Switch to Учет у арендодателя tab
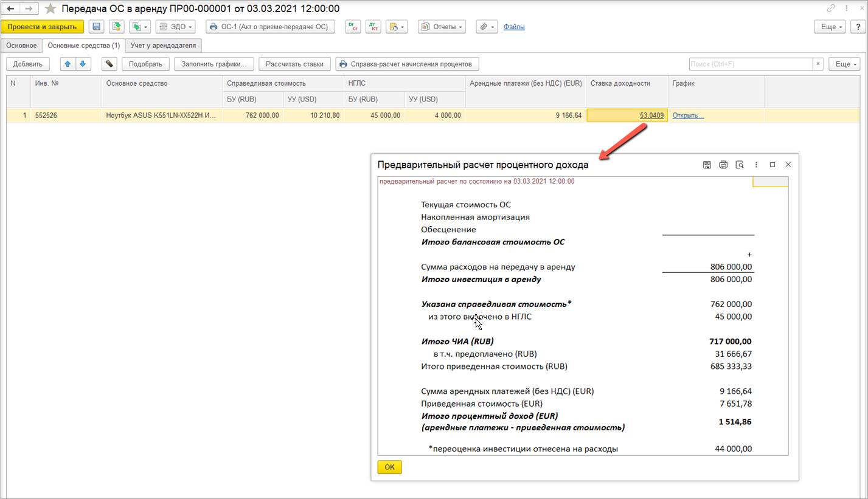 click(x=163, y=46)
